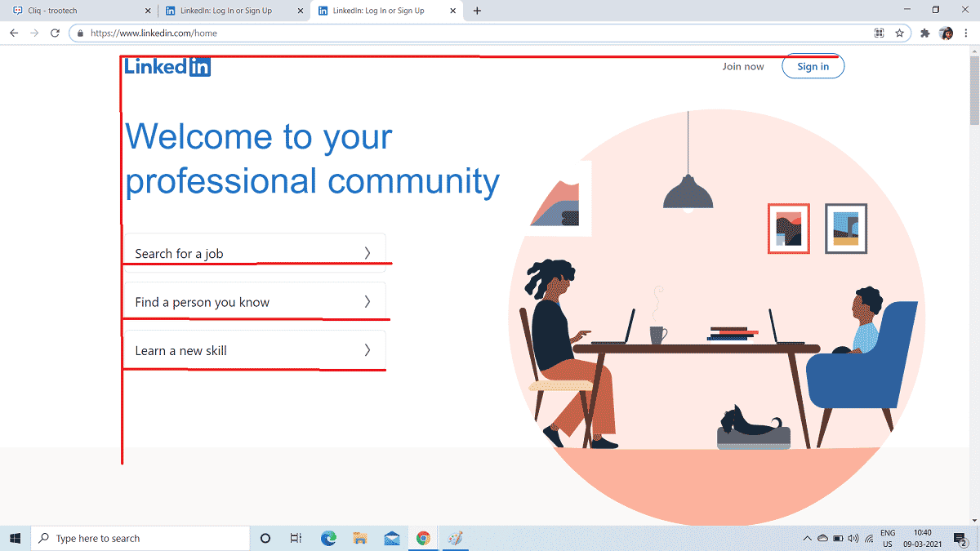Click the Join now link
Image resolution: width=980 pixels, height=551 pixels.
click(x=742, y=66)
